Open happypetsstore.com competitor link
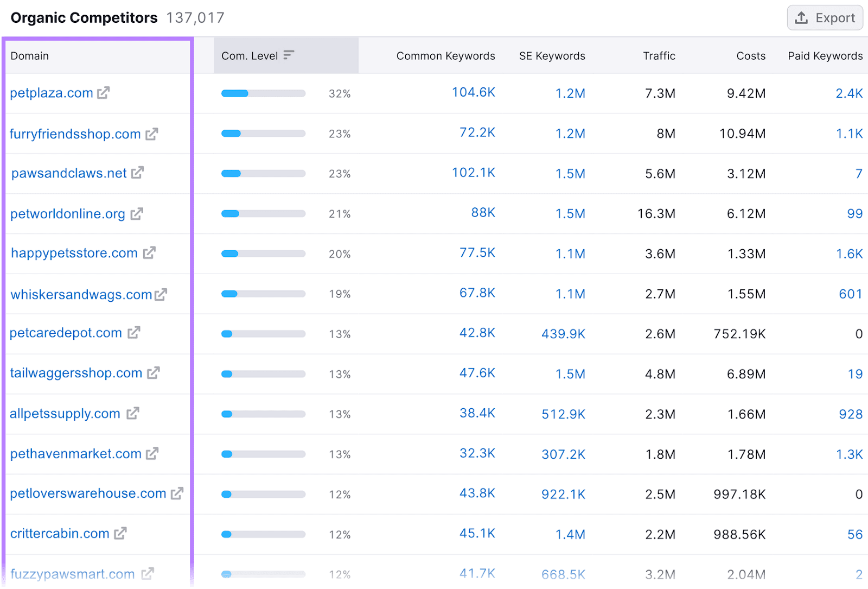Viewport: 868px width, 589px height. 73,253
